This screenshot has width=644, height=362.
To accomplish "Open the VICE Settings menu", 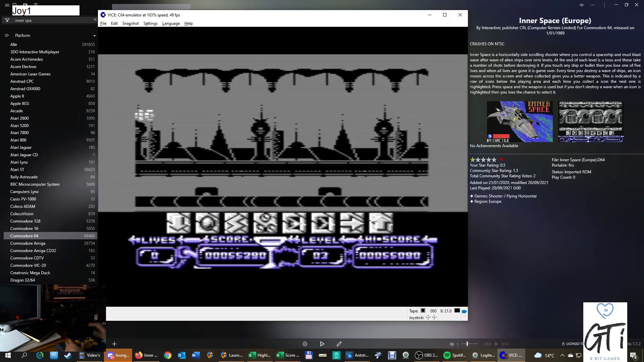I will pyautogui.click(x=151, y=23).
